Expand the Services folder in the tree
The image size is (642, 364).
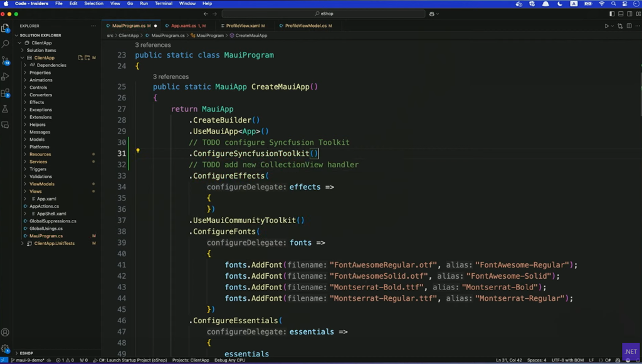pyautogui.click(x=38, y=162)
